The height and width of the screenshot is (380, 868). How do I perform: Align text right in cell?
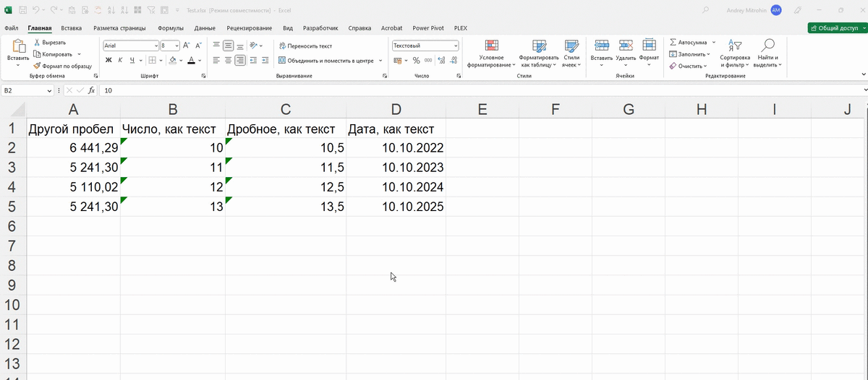coord(240,61)
